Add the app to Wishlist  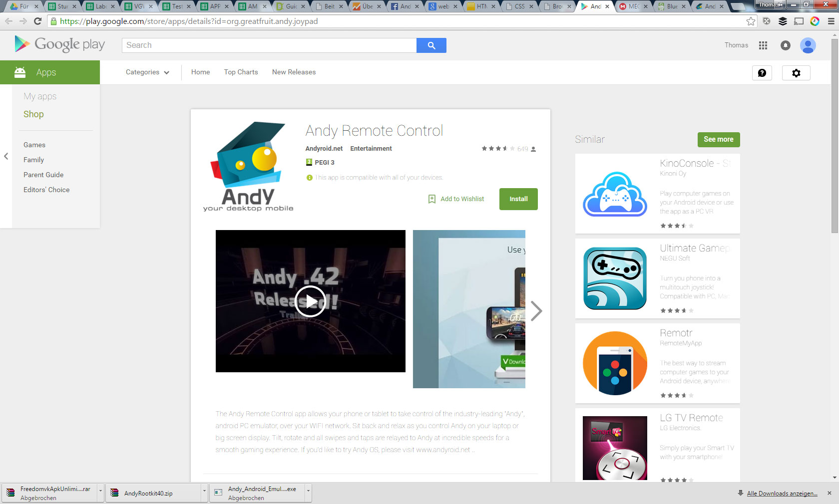click(456, 199)
